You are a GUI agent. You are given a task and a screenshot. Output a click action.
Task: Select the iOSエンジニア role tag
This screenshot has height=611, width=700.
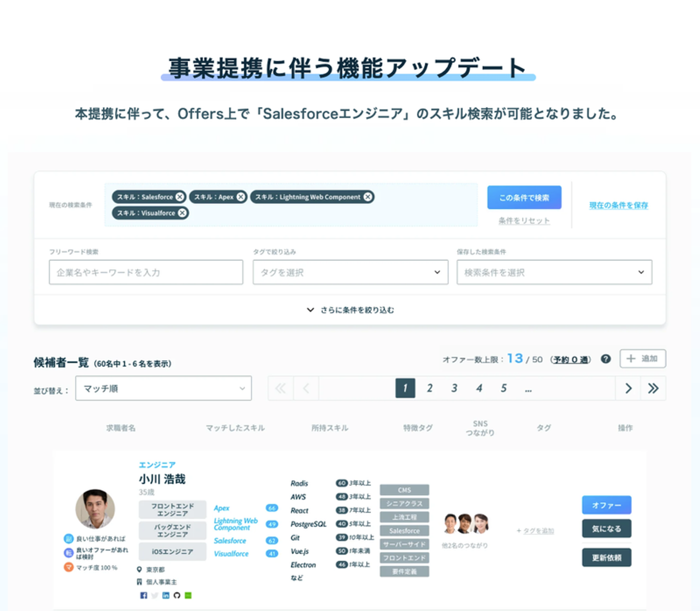click(x=173, y=552)
